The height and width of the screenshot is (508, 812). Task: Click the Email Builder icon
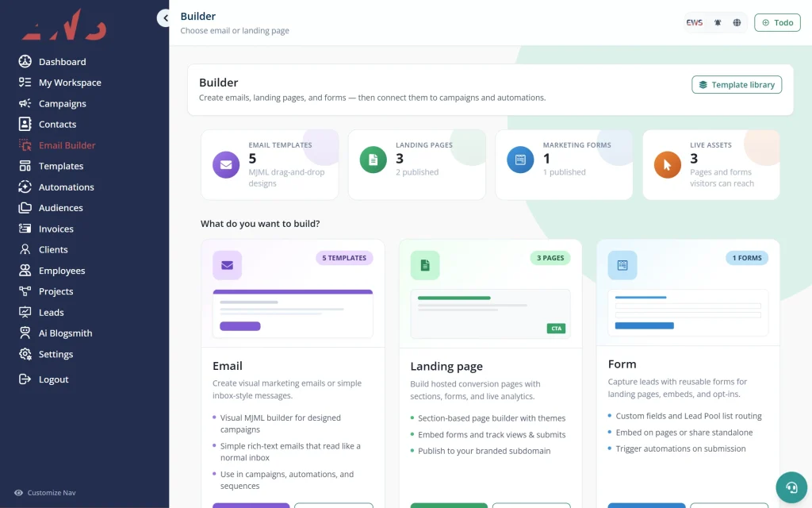point(25,145)
